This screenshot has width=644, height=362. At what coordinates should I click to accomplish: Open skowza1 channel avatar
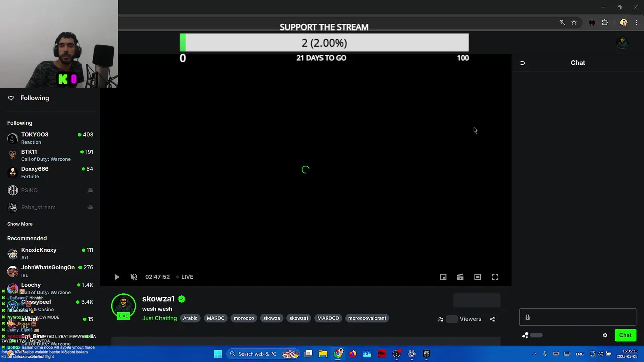click(x=124, y=306)
